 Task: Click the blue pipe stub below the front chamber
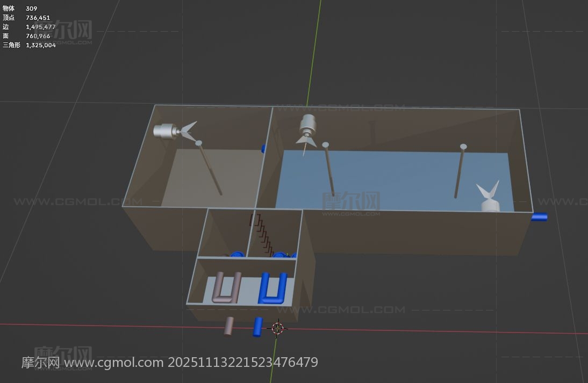pos(258,327)
